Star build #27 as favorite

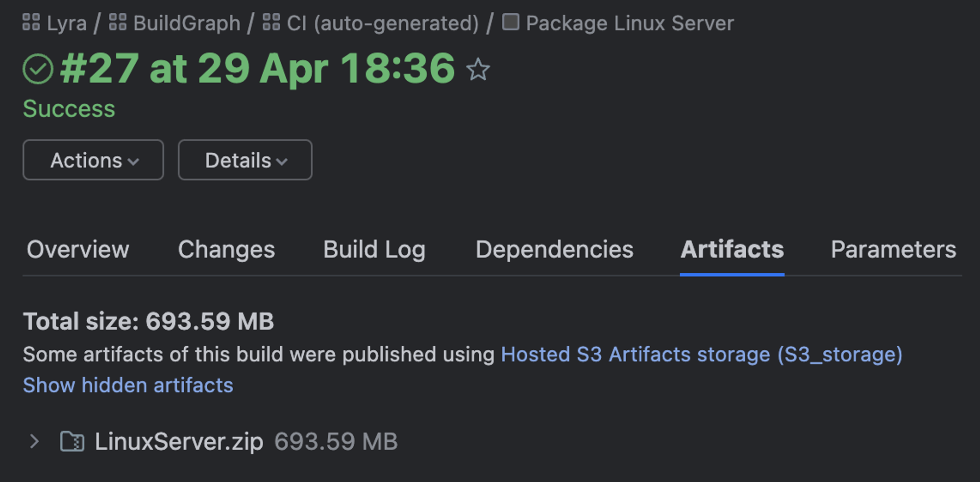tap(478, 69)
